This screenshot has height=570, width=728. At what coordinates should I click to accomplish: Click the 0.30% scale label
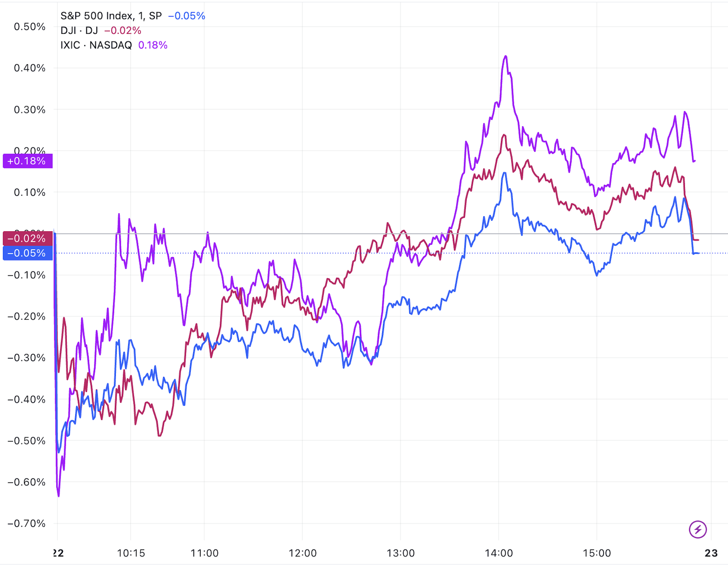(30, 110)
